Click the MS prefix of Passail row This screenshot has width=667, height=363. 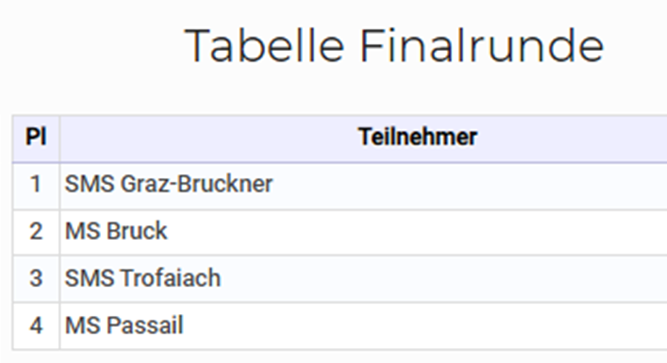tap(83, 326)
